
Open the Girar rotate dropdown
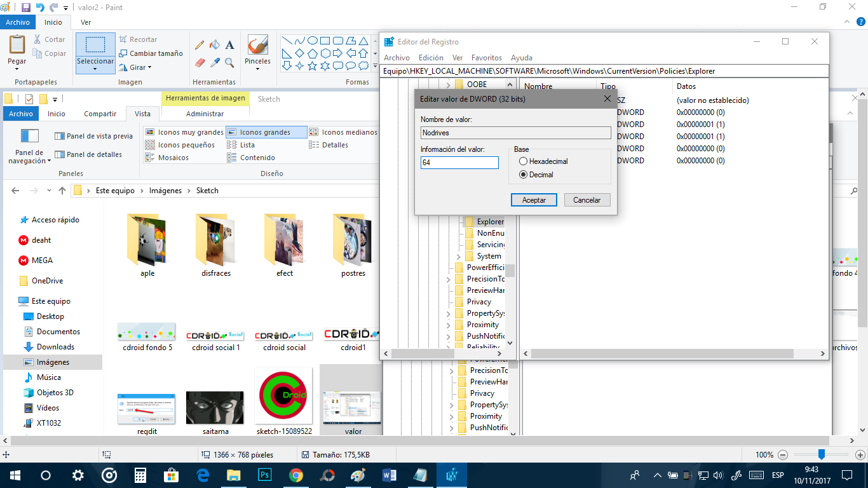click(149, 67)
